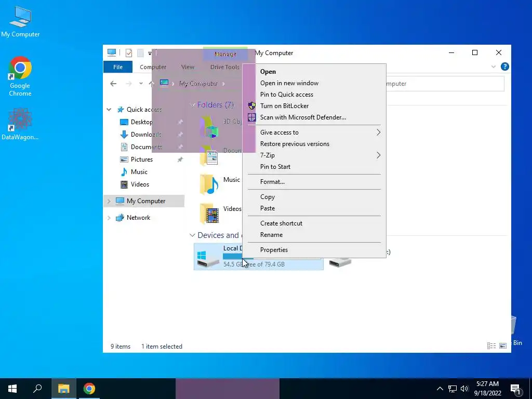Open the Drive Tools tab
This screenshot has width=532, height=399.
click(224, 67)
